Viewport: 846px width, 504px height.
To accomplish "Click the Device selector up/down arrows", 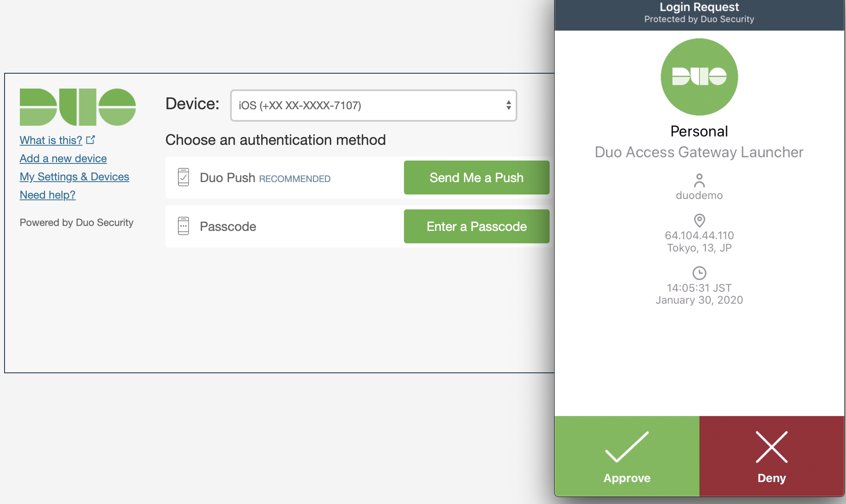I will point(508,106).
